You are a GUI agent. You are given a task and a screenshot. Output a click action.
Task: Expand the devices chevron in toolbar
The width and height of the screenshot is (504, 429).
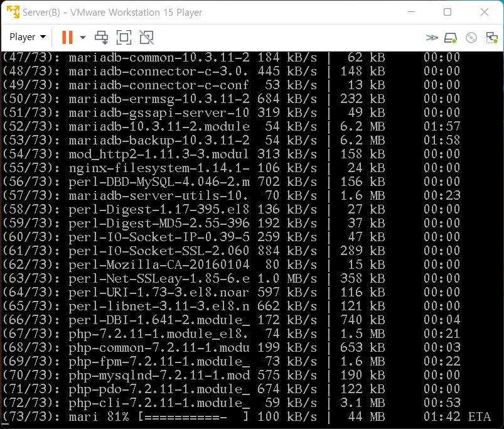(432, 38)
